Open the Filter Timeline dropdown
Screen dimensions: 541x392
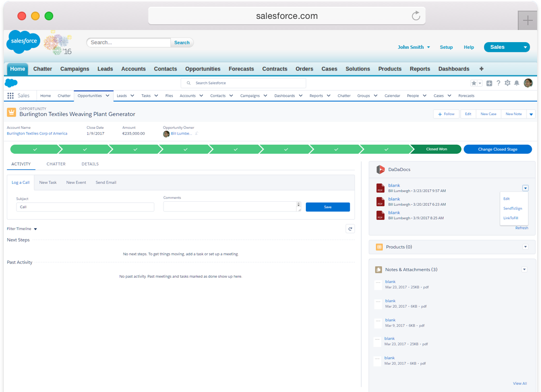tap(22, 229)
